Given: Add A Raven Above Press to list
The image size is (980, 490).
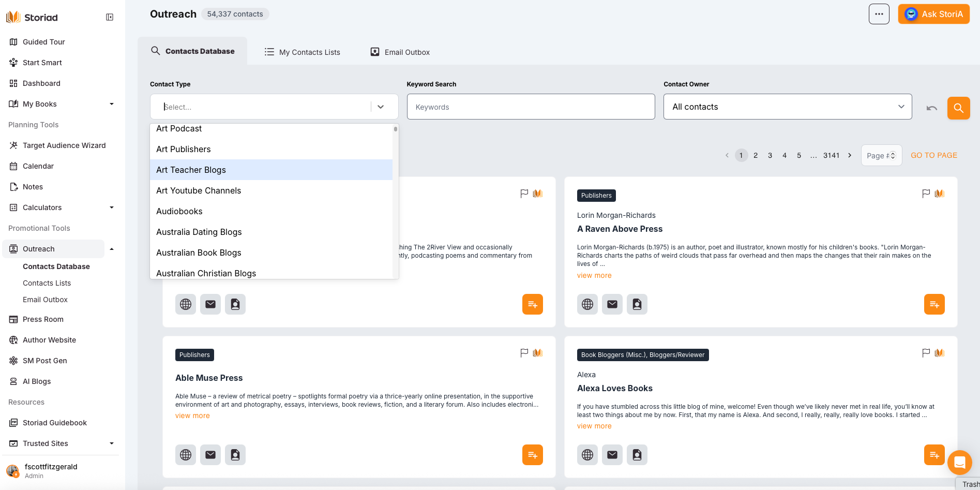Looking at the screenshot, I should click(x=934, y=304).
